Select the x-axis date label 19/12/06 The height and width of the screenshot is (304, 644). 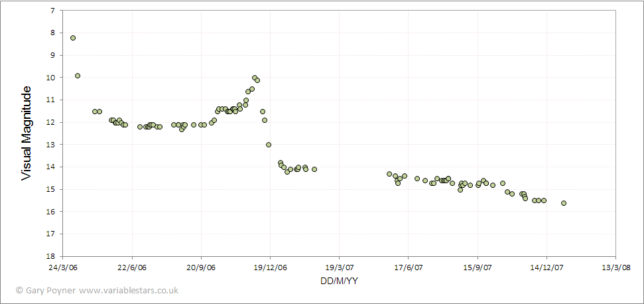point(270,268)
